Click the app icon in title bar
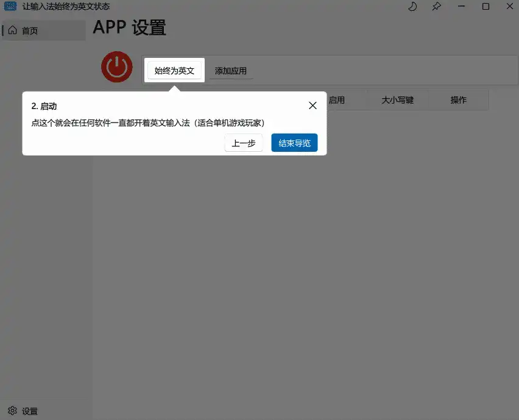This screenshot has height=420, width=519. (10, 6)
